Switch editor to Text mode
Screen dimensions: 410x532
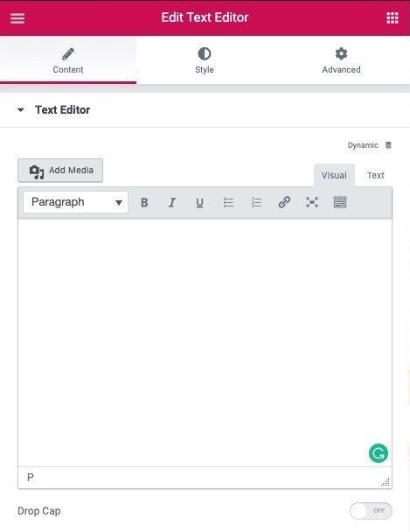coord(375,175)
